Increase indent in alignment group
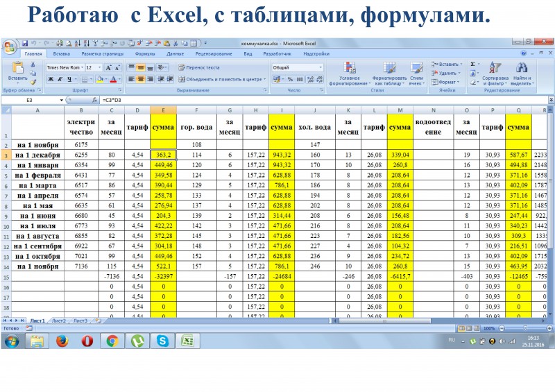Screen dimensions: 555x392 [x=170, y=79]
